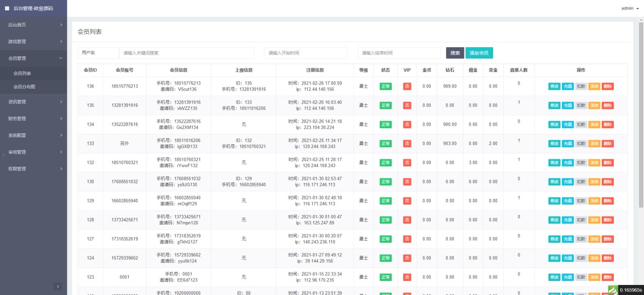This screenshot has width=644, height=295.
Task: Click orange 冻结 button for member 132
Action: point(594,162)
